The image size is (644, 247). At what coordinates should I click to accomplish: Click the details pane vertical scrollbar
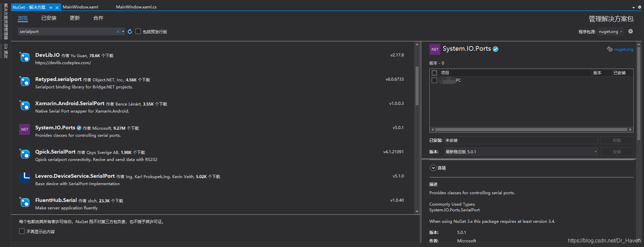point(639,93)
